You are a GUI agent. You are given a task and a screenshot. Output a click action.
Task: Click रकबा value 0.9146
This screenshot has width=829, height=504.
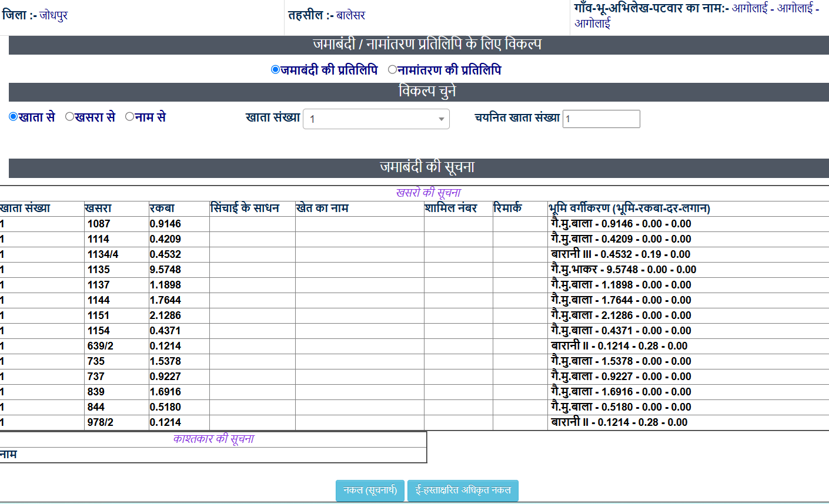tap(165, 224)
